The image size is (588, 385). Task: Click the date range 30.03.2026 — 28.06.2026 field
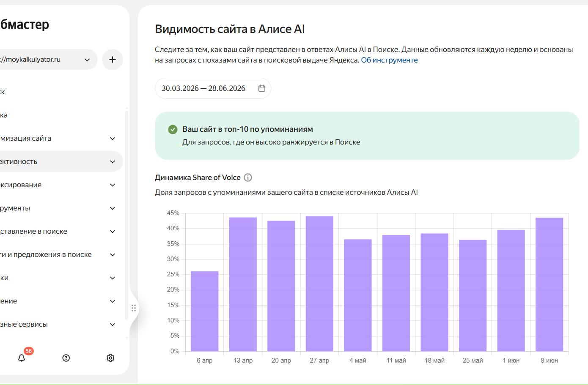[213, 88]
